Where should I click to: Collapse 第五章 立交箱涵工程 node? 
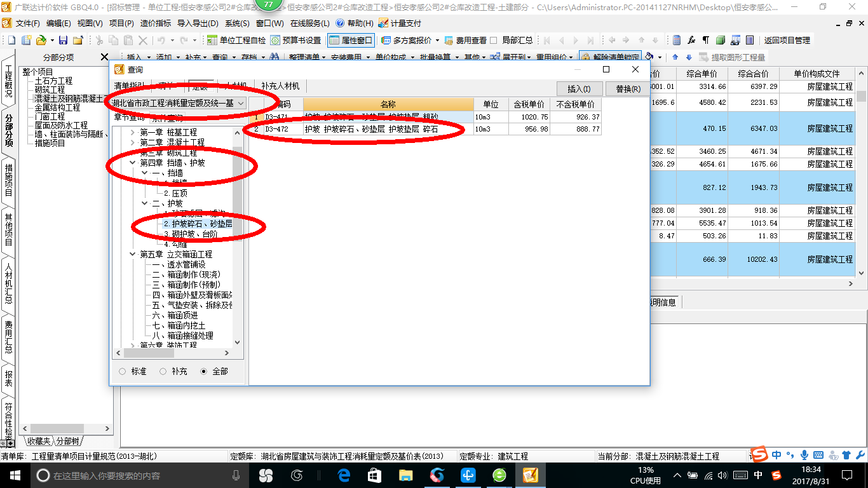pyautogui.click(x=133, y=254)
